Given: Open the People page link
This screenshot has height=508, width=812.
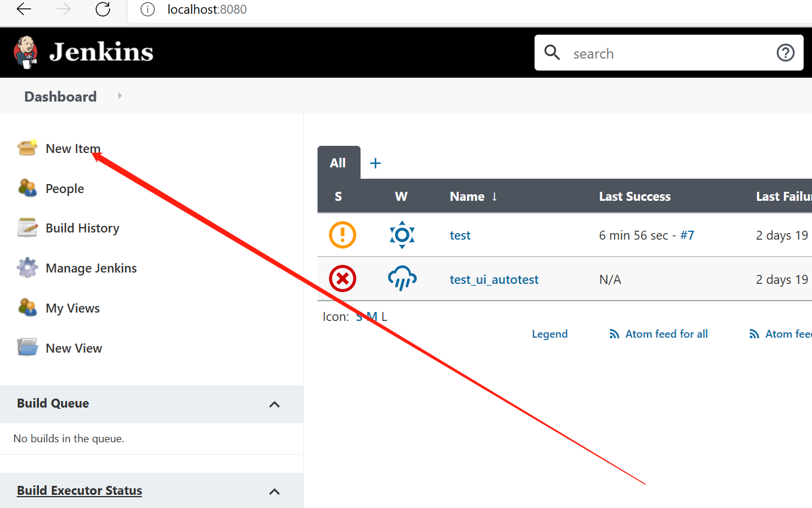Looking at the screenshot, I should 65,189.
